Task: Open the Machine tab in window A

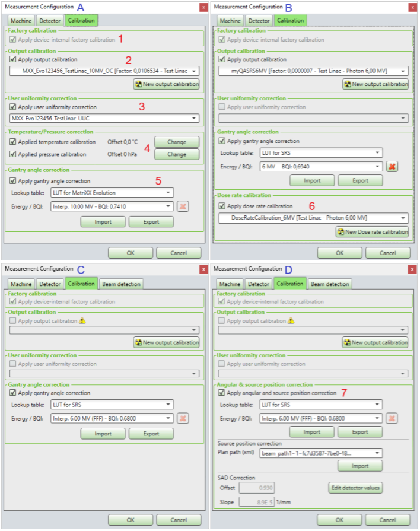Action: coord(21,21)
